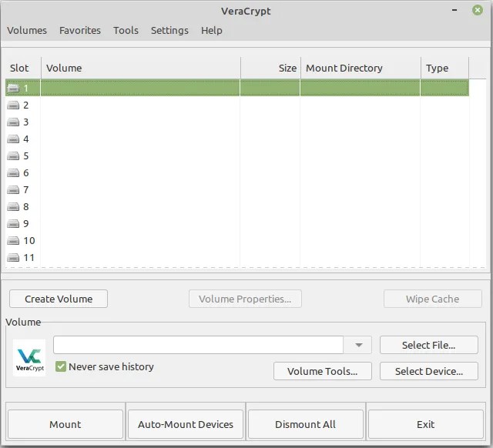
Task: Click the drive icon for slot 2
Action: 13,105
